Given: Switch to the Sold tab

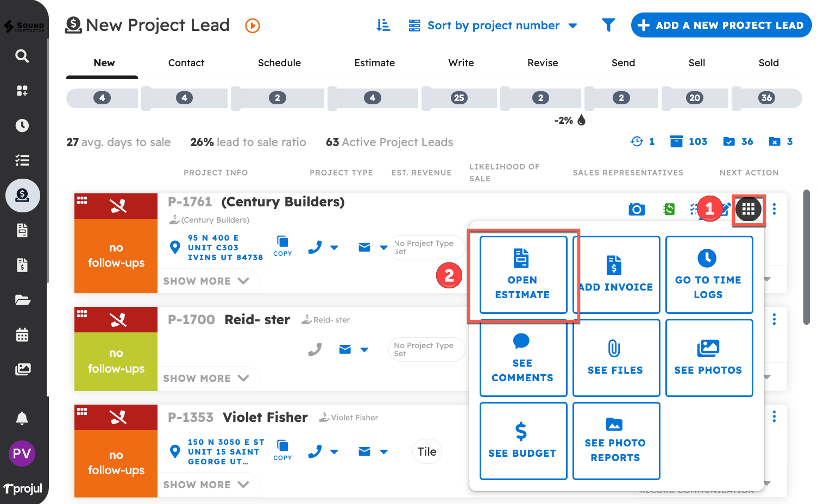Looking at the screenshot, I should coord(769,62).
